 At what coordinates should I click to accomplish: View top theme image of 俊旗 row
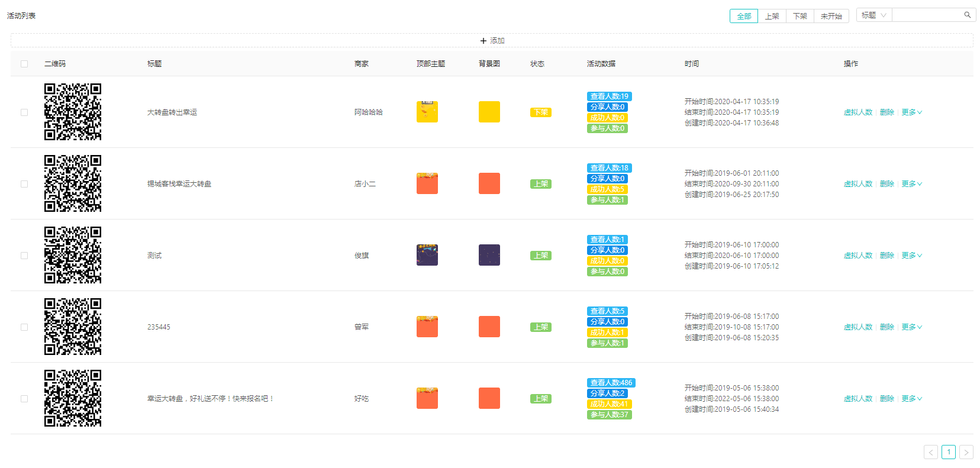(x=427, y=255)
